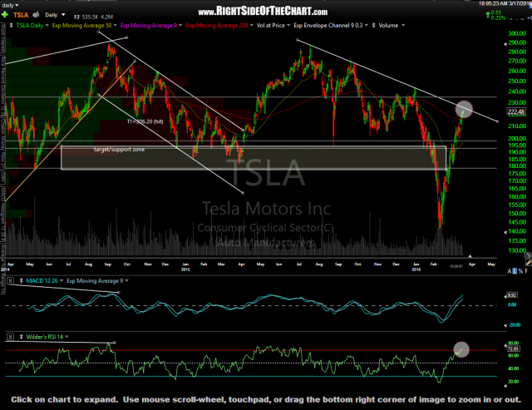
Task: Click the 300.00 price axis label
Action: (517, 33)
